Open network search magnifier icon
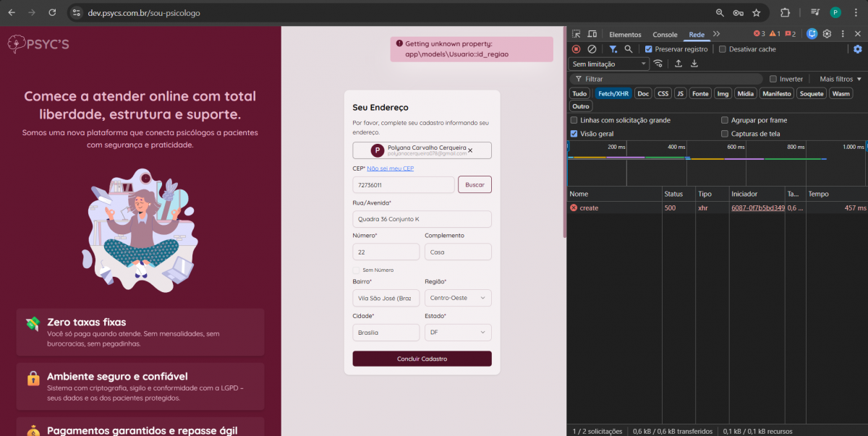This screenshot has height=436, width=868. [x=629, y=49]
